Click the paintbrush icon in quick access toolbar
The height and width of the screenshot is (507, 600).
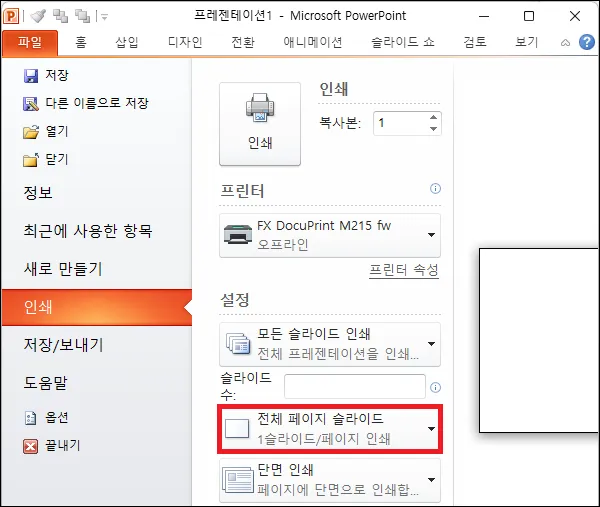point(38,16)
